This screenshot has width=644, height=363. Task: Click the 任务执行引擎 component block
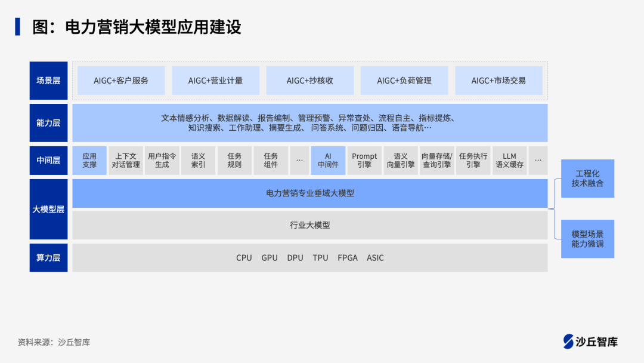[x=473, y=160]
